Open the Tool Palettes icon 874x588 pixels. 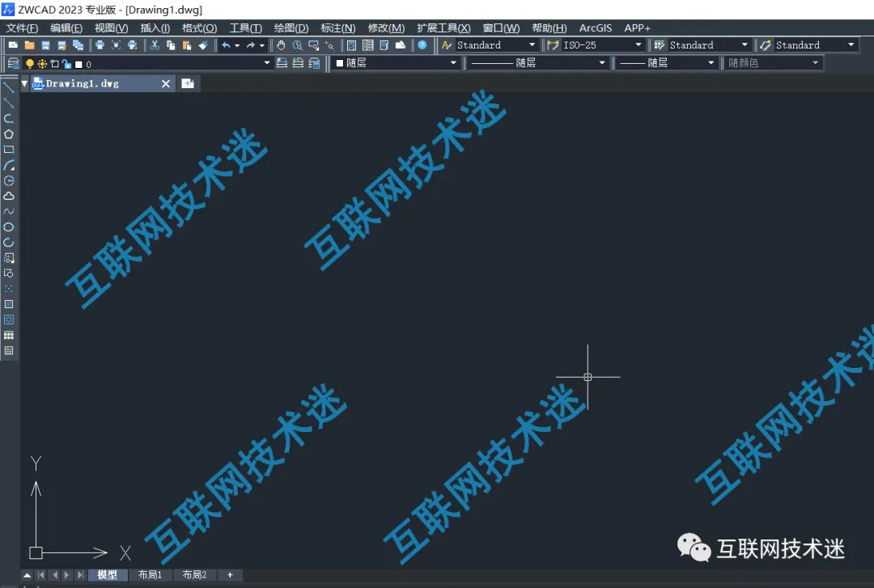(384, 45)
